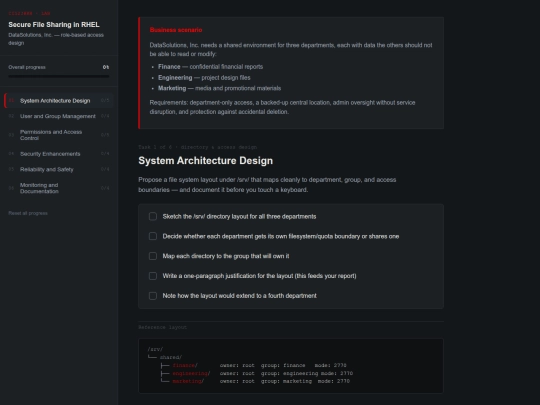Image resolution: width=540 pixels, height=405 pixels.
Task: Check 'Sketch the /srv/ directory layout' task
Action: click(x=153, y=216)
